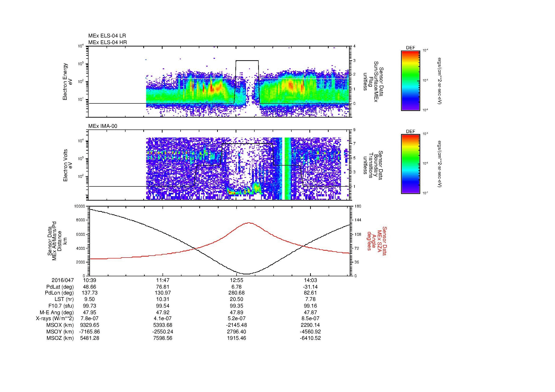Image resolution: width=555 pixels, height=392 pixels.
Task: Click the X-rays (W/m**2) row label
Action: pos(55,318)
